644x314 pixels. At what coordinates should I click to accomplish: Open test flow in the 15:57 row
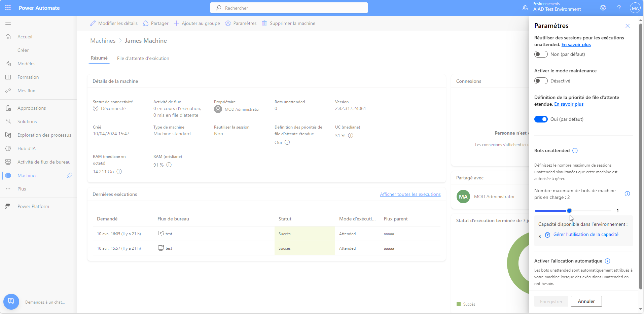(x=169, y=248)
